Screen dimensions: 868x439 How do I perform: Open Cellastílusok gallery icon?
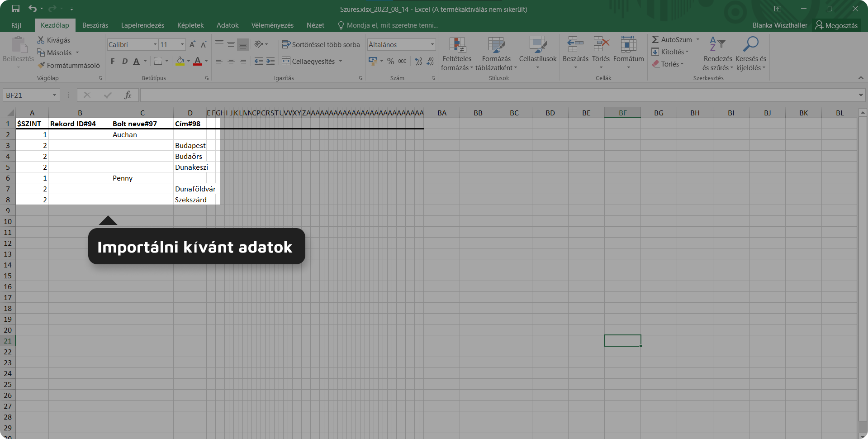(538, 45)
